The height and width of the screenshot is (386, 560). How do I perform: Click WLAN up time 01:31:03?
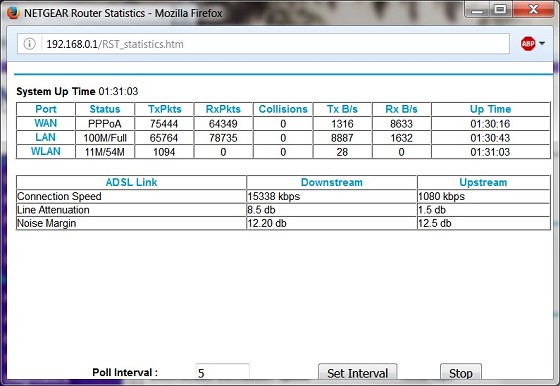pyautogui.click(x=490, y=152)
